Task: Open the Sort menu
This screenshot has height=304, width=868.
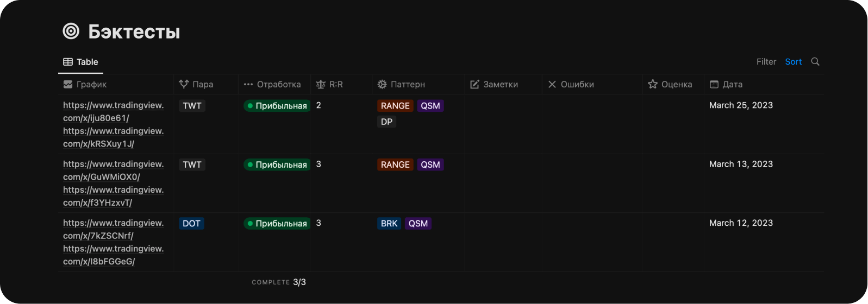Action: click(x=793, y=62)
